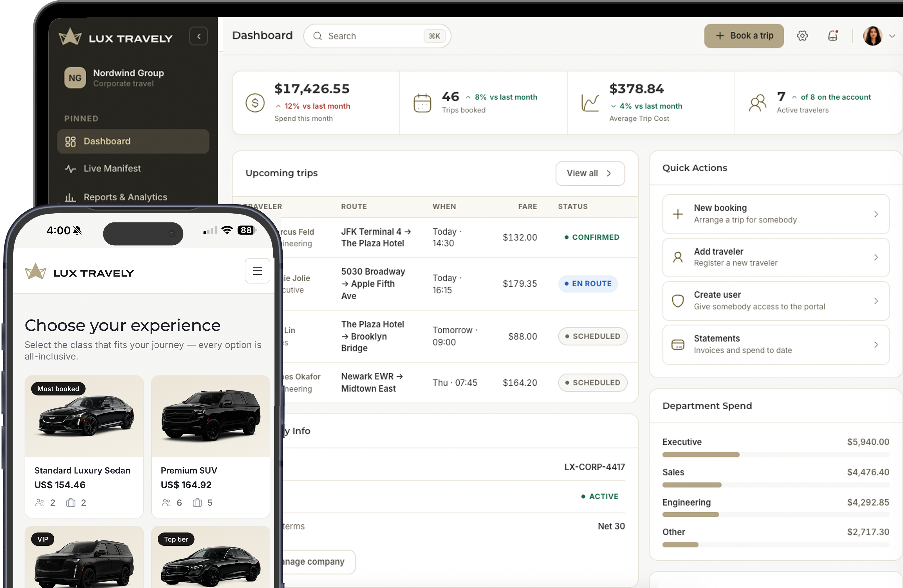Viewport: 903px width, 588px height.
Task: Click the Lux Travely logo on the phone
Action: point(79,272)
